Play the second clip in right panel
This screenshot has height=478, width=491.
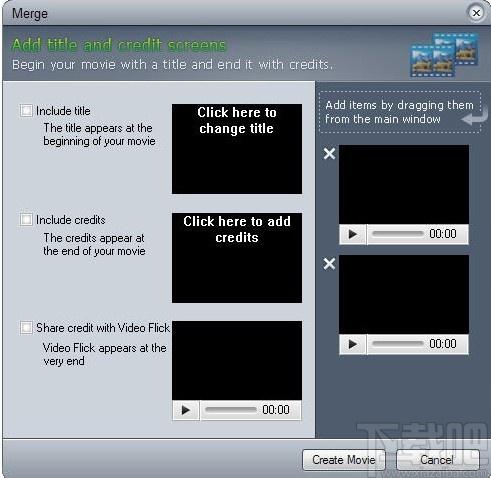[353, 344]
